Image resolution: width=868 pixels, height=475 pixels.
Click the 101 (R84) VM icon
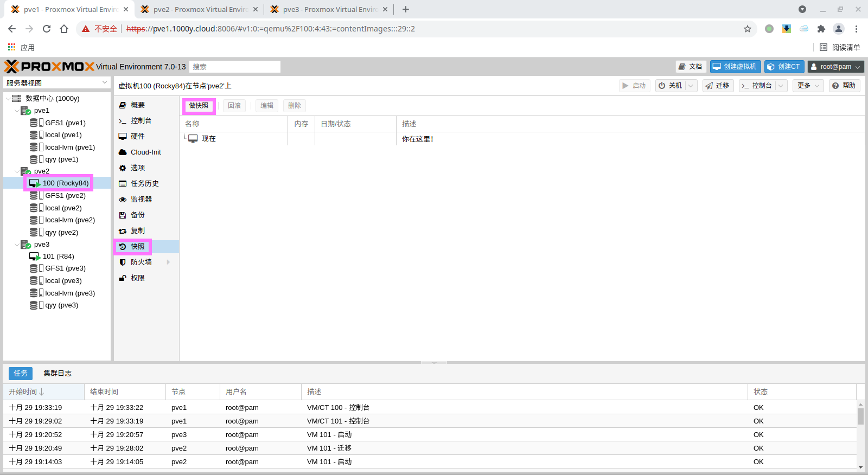(x=35, y=256)
